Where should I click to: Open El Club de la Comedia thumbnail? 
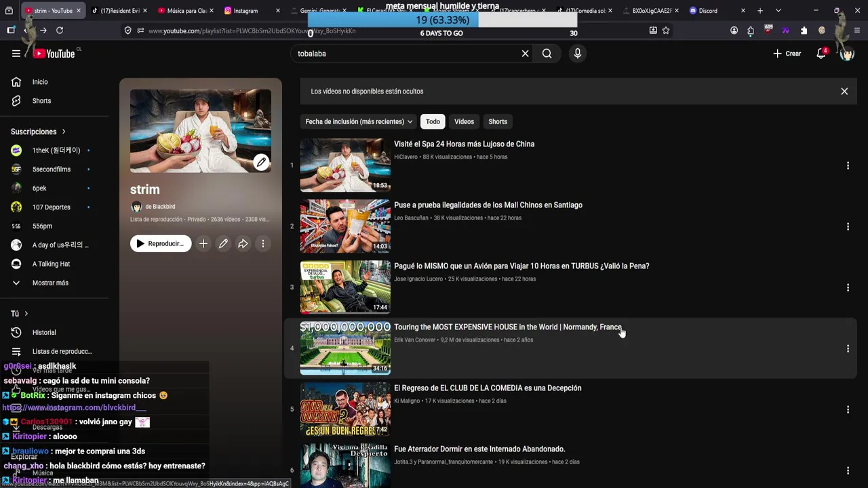345,409
